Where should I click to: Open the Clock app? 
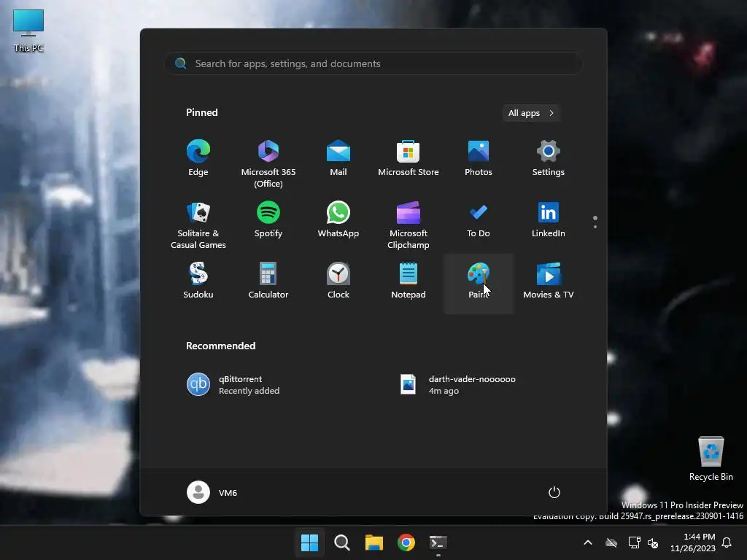tap(338, 281)
